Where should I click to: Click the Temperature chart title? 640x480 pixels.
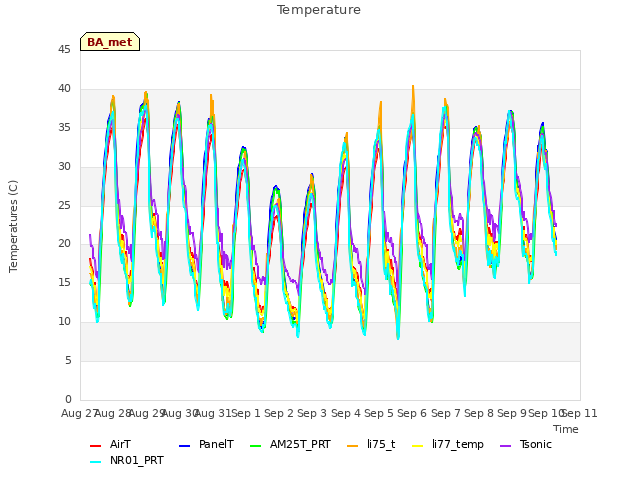pos(319,9)
